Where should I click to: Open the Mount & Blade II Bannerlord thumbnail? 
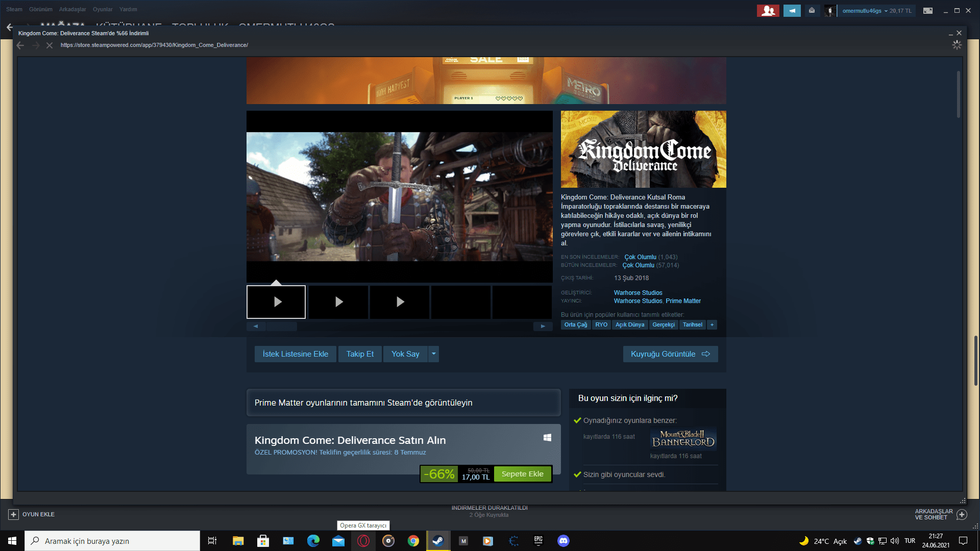click(683, 439)
